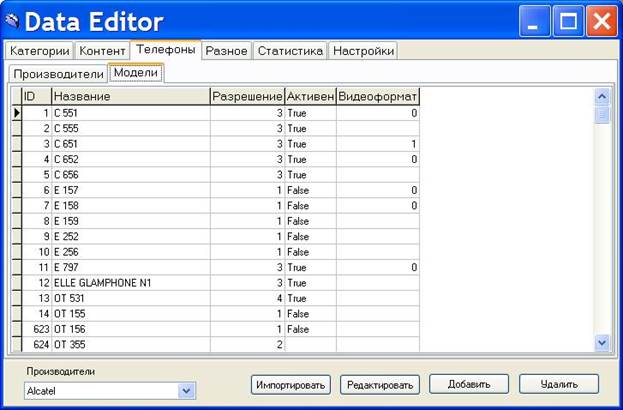Expand the Производители dropdown arrow
The height and width of the screenshot is (410, 623).
coord(186,391)
